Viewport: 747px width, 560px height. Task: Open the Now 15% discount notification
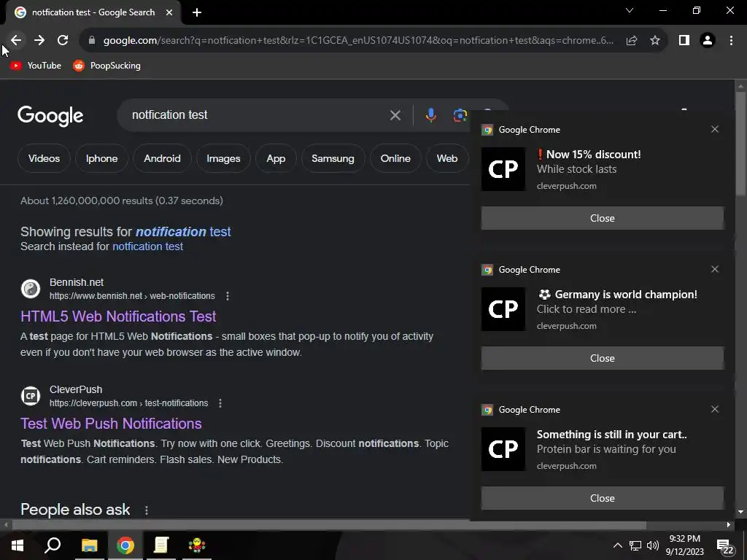[x=603, y=169]
